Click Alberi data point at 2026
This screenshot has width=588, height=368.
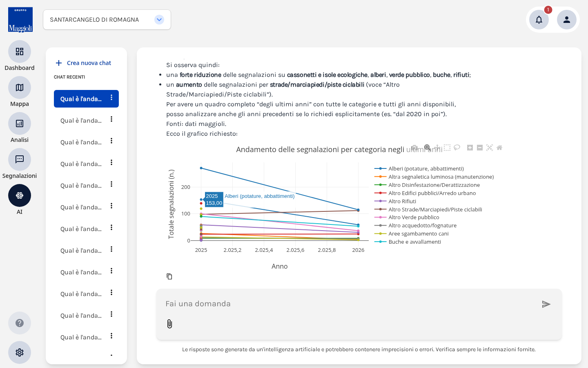[x=358, y=210]
